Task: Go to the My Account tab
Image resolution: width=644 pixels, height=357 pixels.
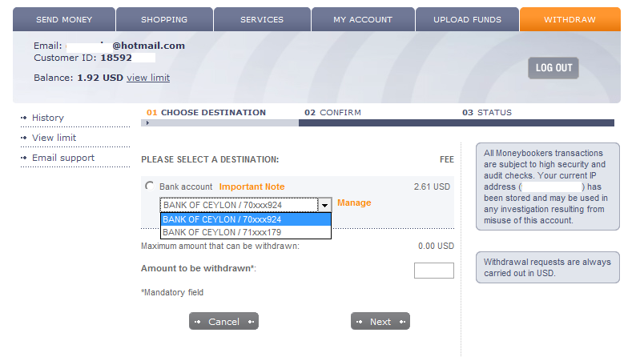Action: pyautogui.click(x=363, y=19)
